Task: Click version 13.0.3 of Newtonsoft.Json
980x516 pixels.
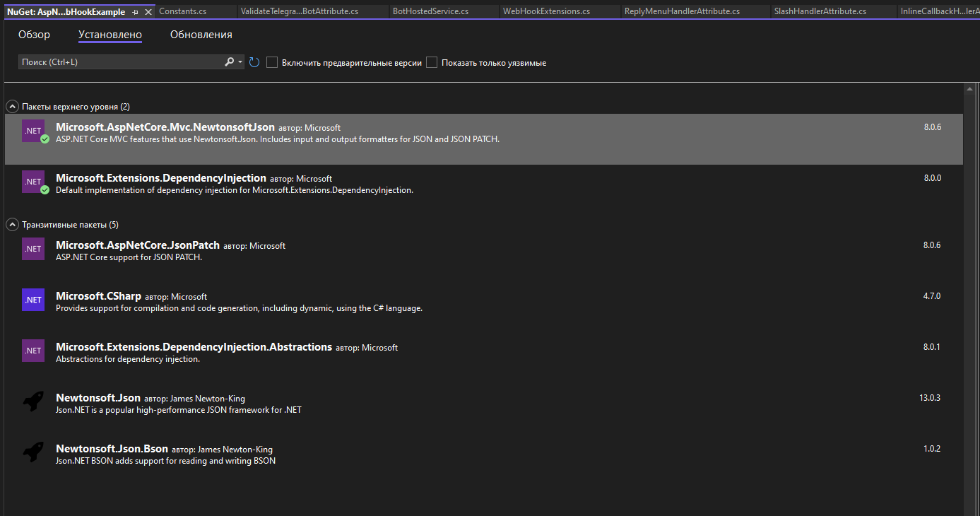Action: coord(931,398)
